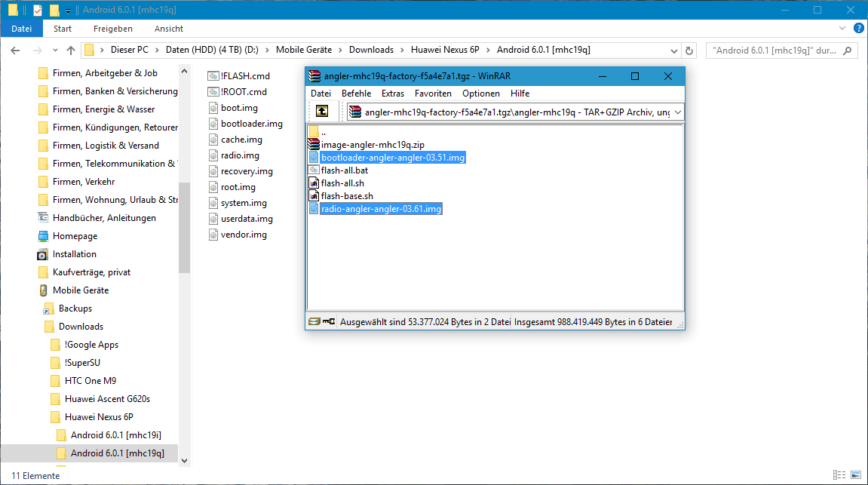868x485 pixels.
Task: Click Explorer search field
Action: [781, 51]
